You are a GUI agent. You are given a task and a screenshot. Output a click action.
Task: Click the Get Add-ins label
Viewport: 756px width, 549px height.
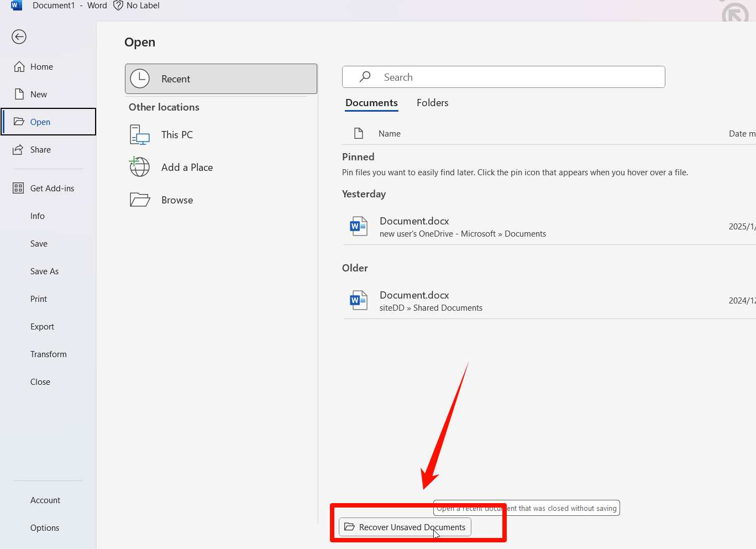(52, 189)
